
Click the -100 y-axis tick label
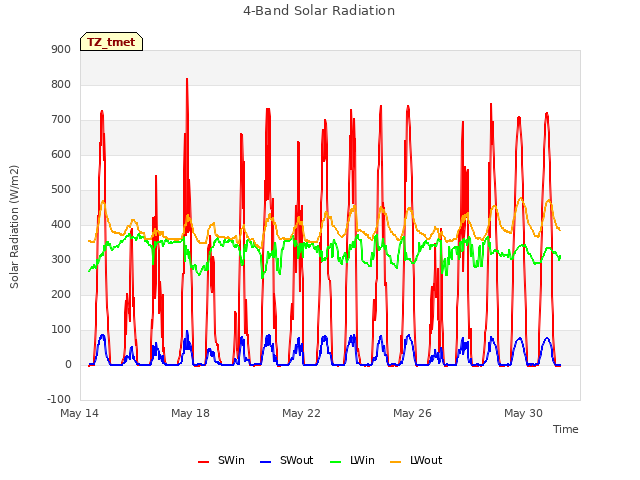(x=59, y=399)
